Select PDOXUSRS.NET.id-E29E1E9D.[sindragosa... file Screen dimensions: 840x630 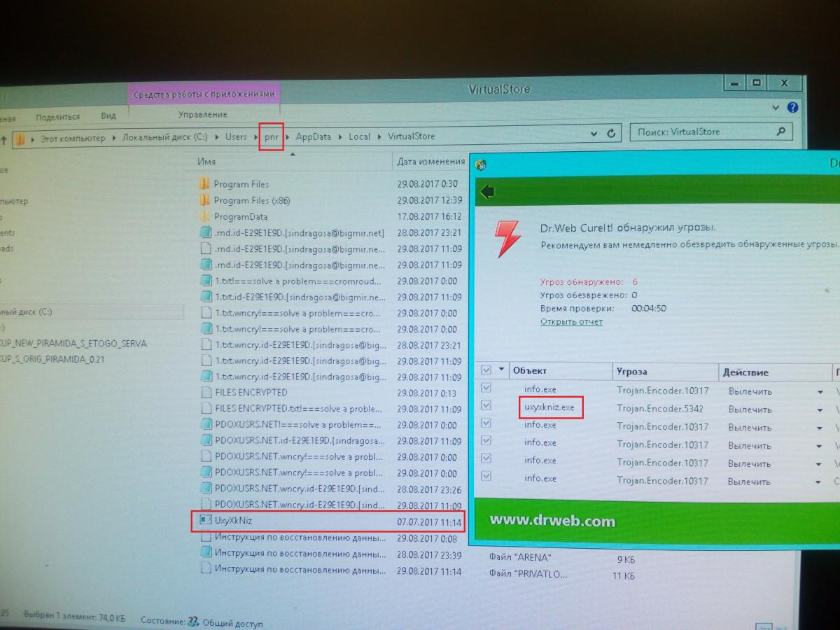(x=300, y=441)
